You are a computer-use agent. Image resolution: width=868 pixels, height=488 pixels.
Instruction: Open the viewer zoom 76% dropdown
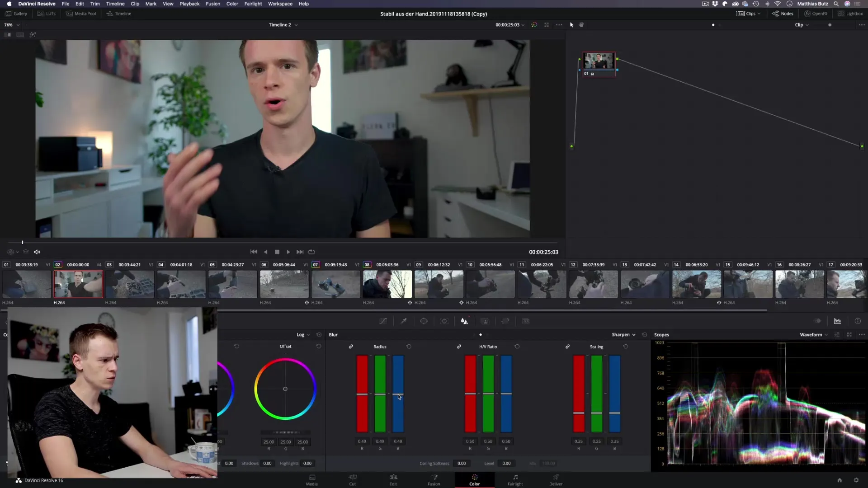[x=12, y=25]
